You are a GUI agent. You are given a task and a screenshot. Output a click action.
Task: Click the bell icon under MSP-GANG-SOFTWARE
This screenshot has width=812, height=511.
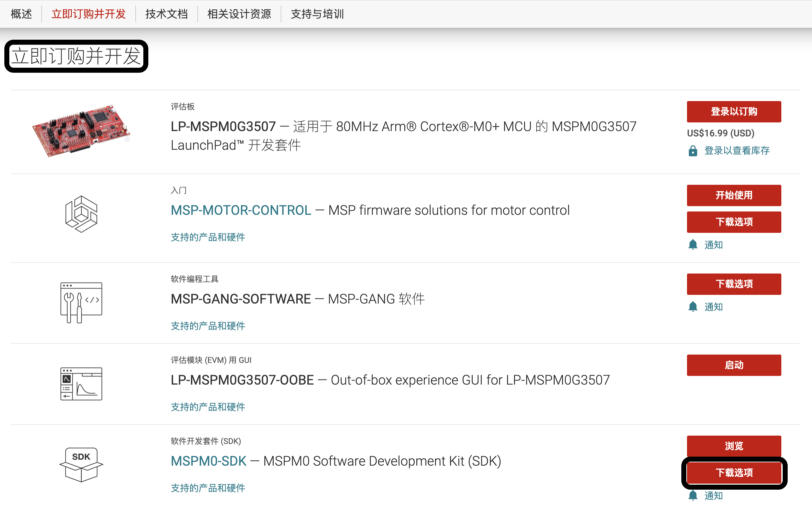click(x=693, y=307)
